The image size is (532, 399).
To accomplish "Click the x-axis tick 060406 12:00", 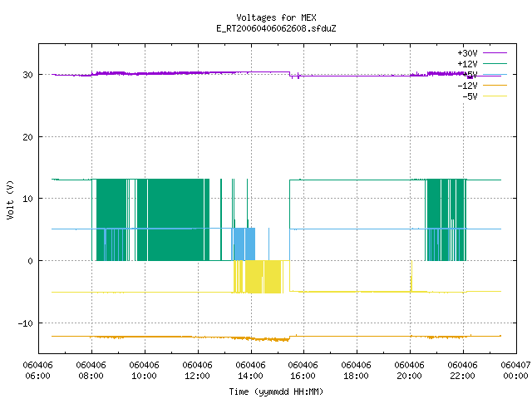I will pos(197,371).
